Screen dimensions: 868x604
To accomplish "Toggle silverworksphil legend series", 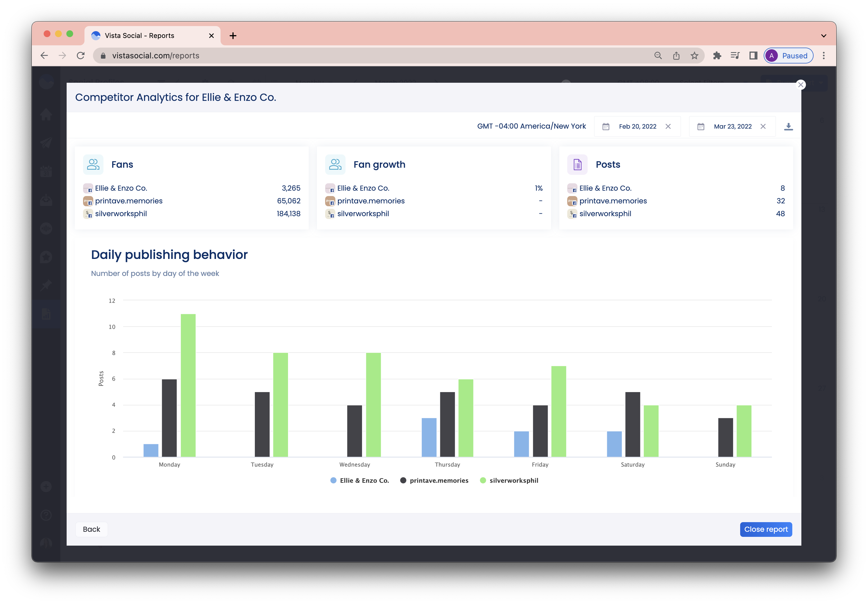I will pyautogui.click(x=509, y=480).
